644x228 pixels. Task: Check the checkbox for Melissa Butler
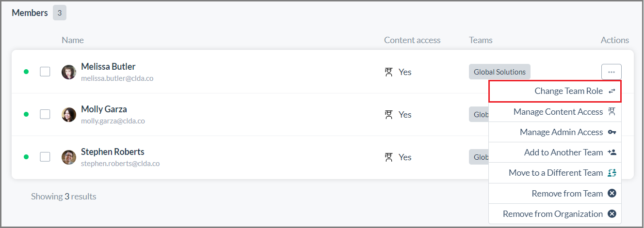[x=45, y=72]
